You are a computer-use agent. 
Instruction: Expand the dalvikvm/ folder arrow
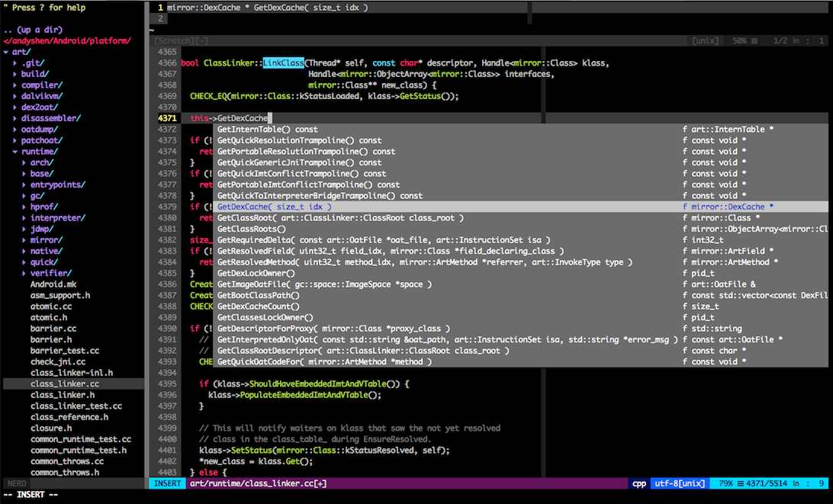pos(15,97)
